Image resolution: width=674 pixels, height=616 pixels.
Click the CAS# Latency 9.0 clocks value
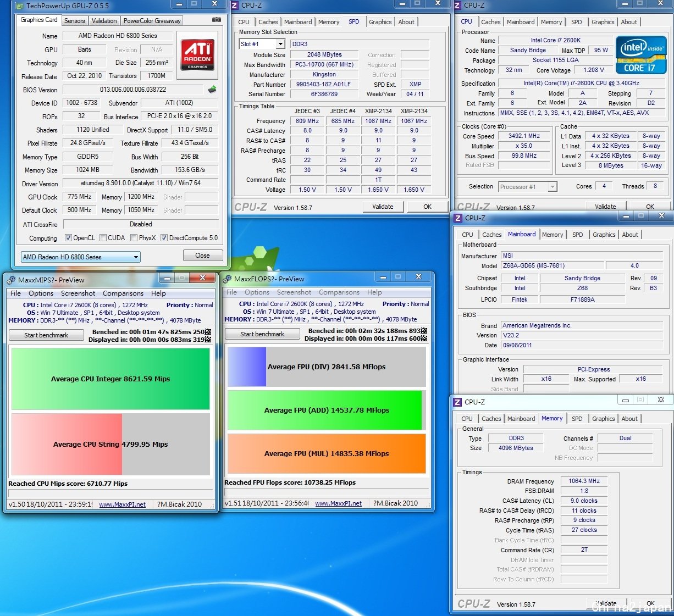click(584, 501)
